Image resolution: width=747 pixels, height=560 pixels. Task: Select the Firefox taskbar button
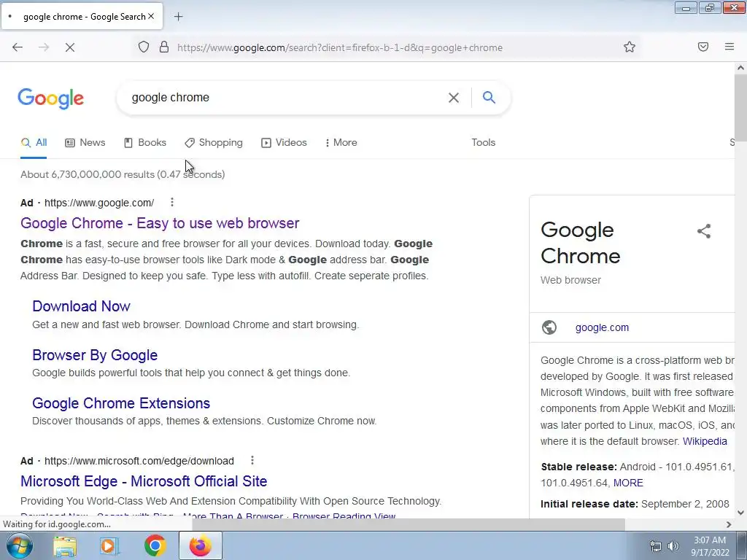coord(200,545)
